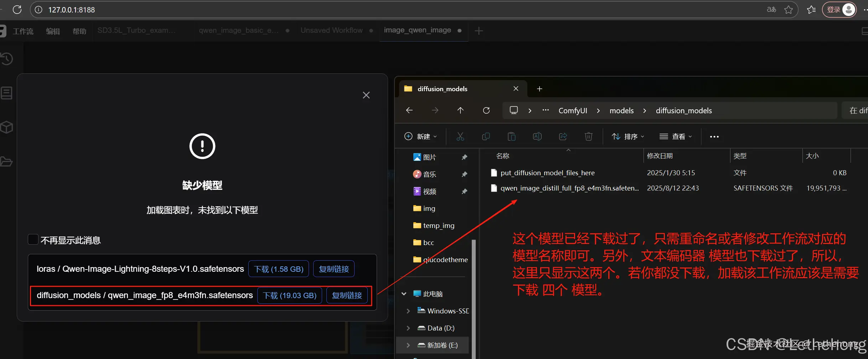Select the image_qwen_image workflow tab
This screenshot has height=359, width=868.
(x=417, y=31)
